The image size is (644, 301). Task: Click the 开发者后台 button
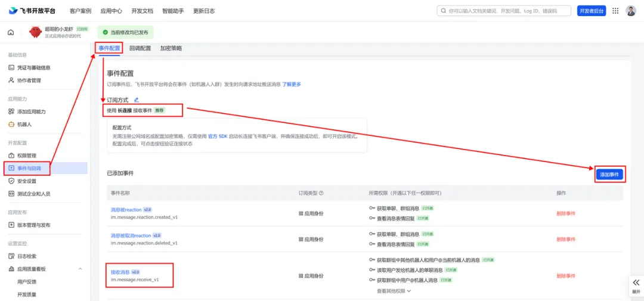(592, 11)
